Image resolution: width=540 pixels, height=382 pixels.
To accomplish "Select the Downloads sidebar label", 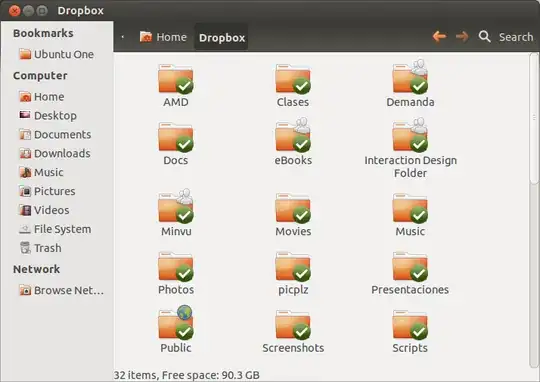I will (x=62, y=153).
